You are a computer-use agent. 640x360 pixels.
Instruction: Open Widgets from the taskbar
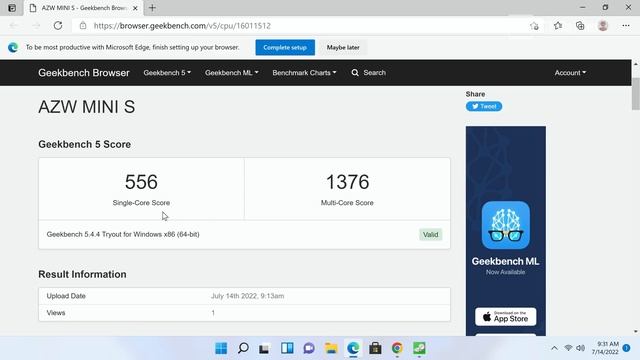click(287, 348)
